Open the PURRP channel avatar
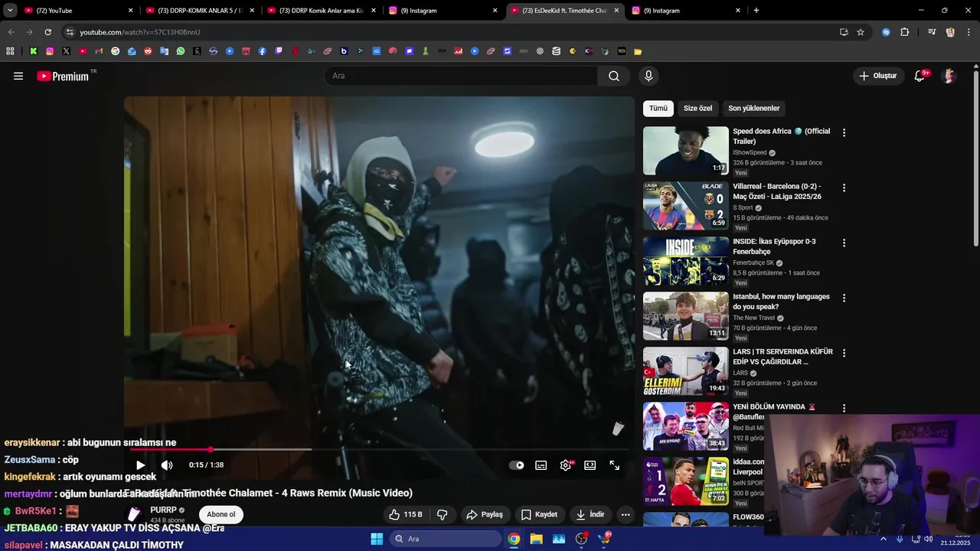 coord(135,514)
